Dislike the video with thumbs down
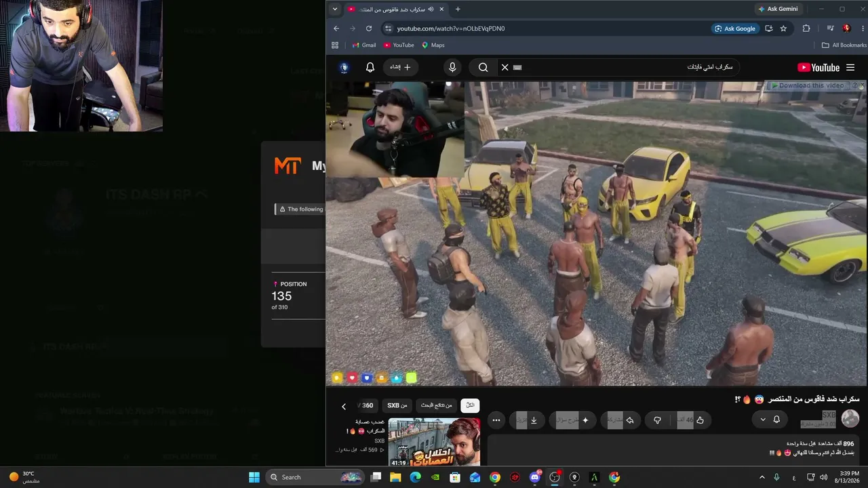868x488 pixels. point(657,420)
